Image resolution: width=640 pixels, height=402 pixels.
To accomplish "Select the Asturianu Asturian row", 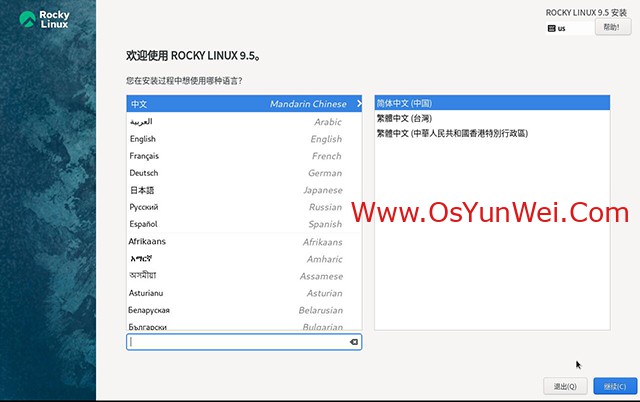I will pos(244,293).
